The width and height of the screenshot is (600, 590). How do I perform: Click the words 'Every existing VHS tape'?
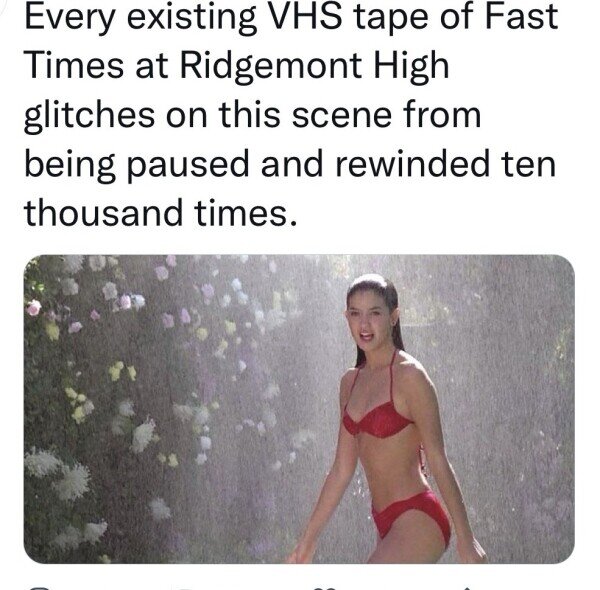(183, 17)
